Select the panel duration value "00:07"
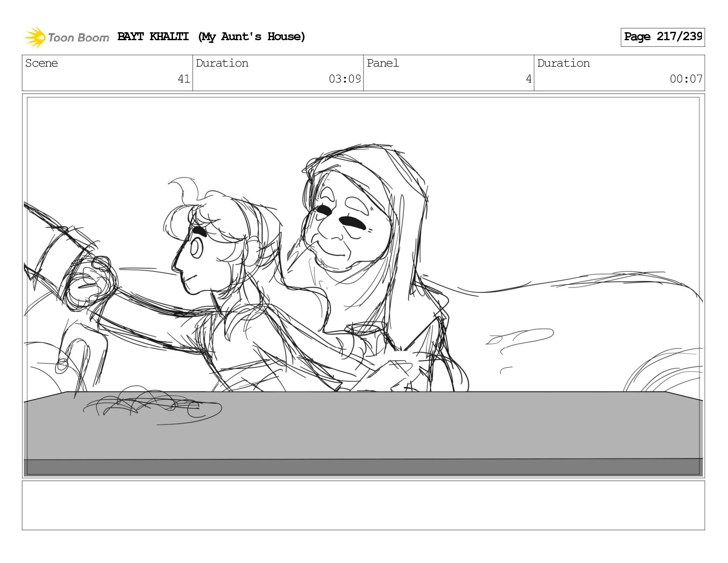This screenshot has height=563, width=728. click(686, 79)
